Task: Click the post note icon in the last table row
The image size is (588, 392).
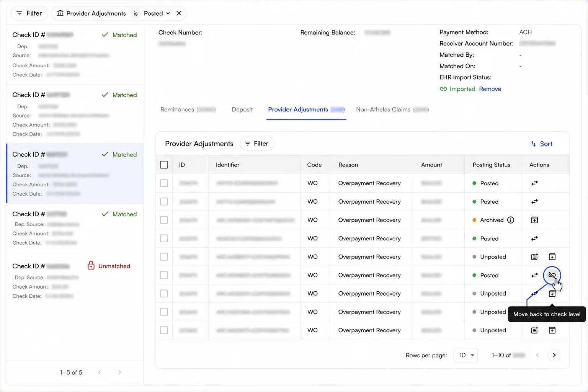Action: pos(534,330)
